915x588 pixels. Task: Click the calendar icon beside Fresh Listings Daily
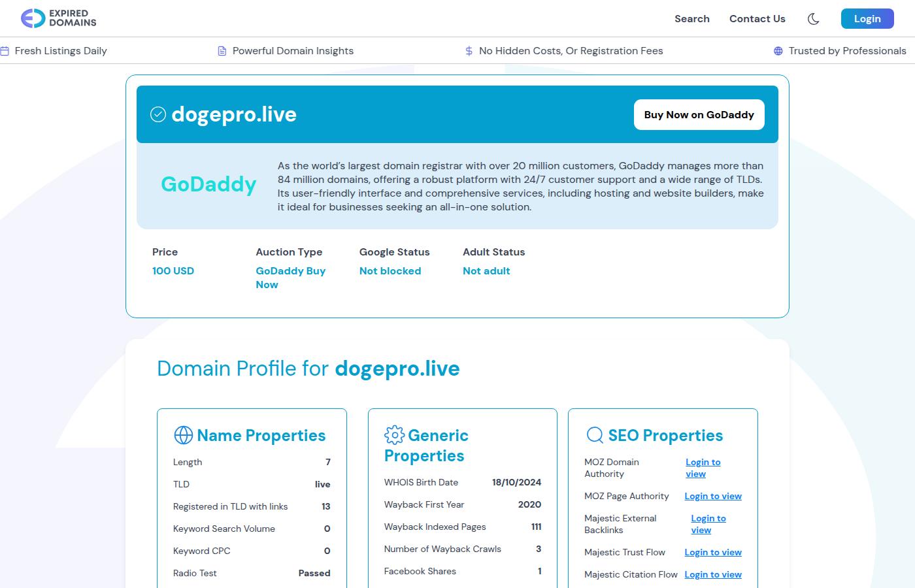5,51
